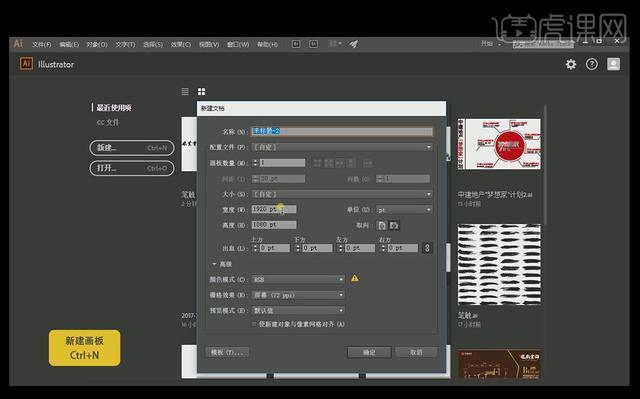Click the 高度 height field showing 1080 pt

(x=274, y=225)
